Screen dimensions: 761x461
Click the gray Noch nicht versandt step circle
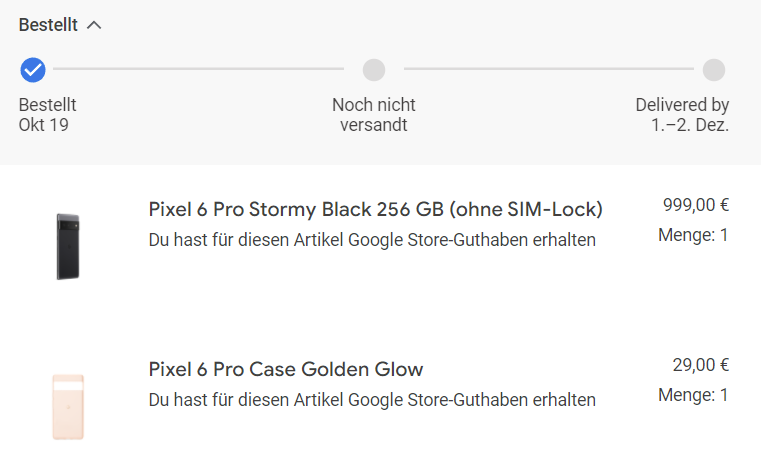[374, 70]
